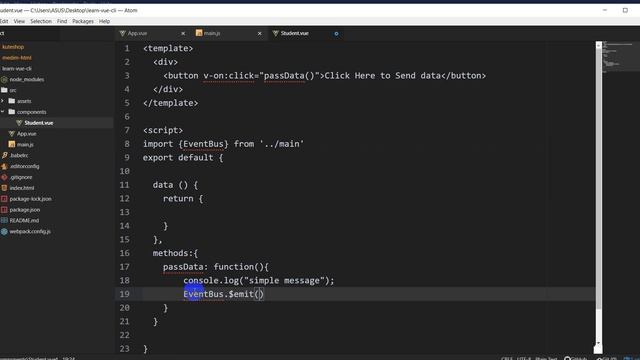Click the node_modules folder icon
The height and width of the screenshot is (360, 640).
coord(4,80)
